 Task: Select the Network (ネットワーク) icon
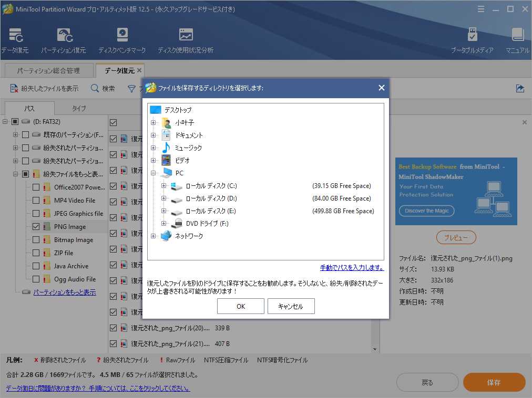point(166,236)
